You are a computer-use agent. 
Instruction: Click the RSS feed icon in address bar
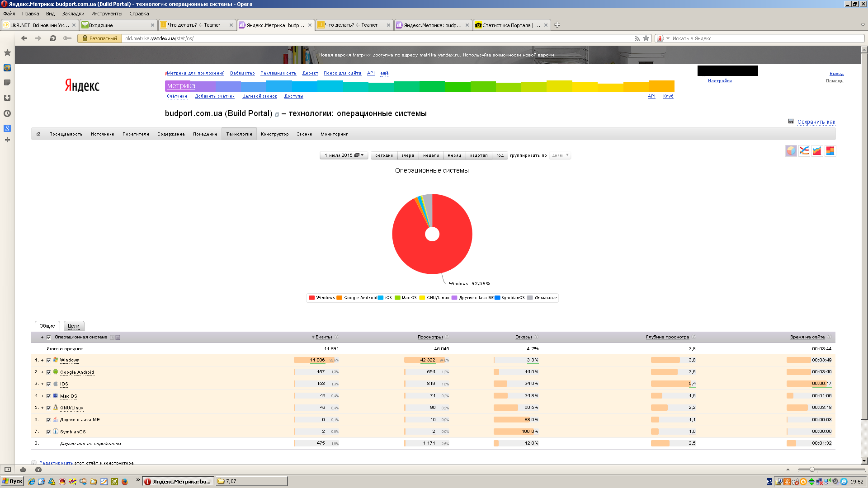[x=637, y=38]
